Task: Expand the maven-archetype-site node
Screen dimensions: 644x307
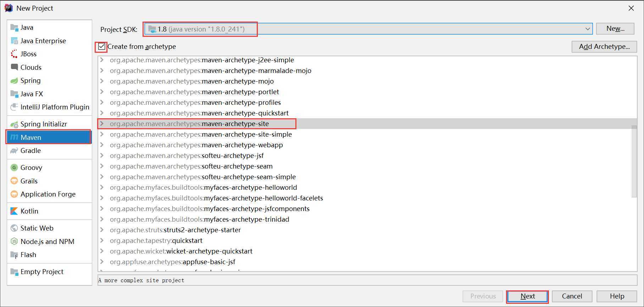Action: 102,124
